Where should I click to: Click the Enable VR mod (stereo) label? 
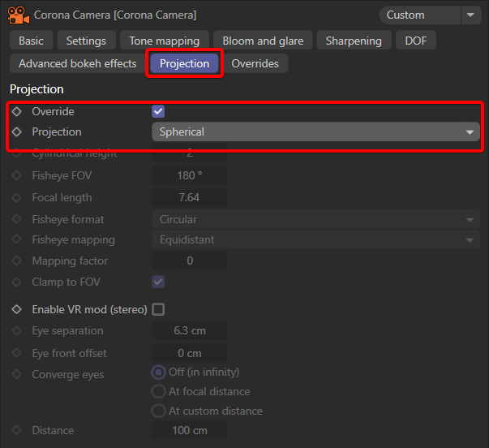[x=89, y=309]
